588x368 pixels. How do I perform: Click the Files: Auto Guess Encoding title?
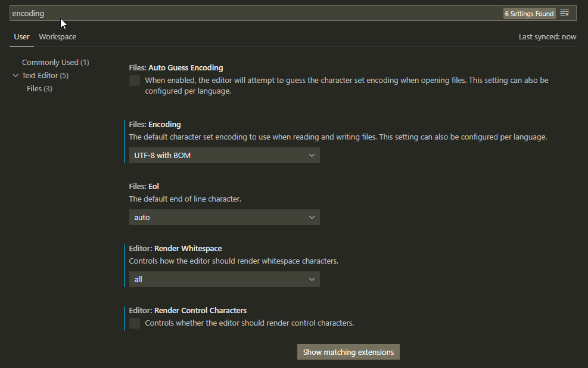[x=176, y=67]
